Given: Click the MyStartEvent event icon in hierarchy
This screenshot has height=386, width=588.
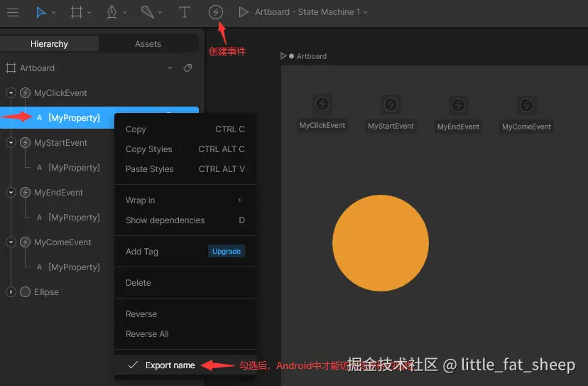Looking at the screenshot, I should click(25, 143).
